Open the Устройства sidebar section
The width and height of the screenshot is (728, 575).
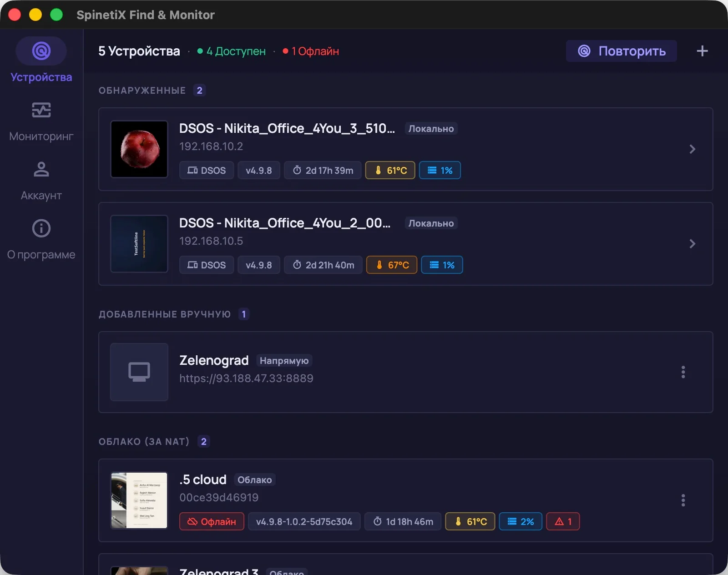click(x=41, y=61)
